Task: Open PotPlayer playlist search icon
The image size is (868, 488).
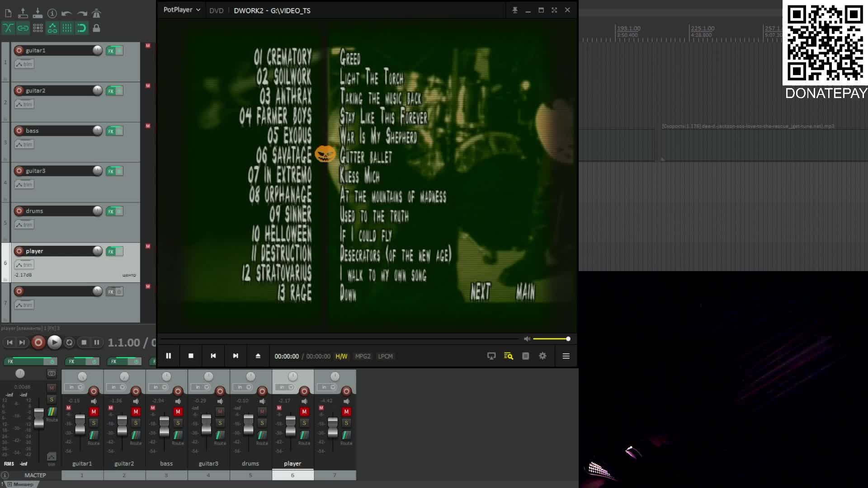Action: [509, 356]
